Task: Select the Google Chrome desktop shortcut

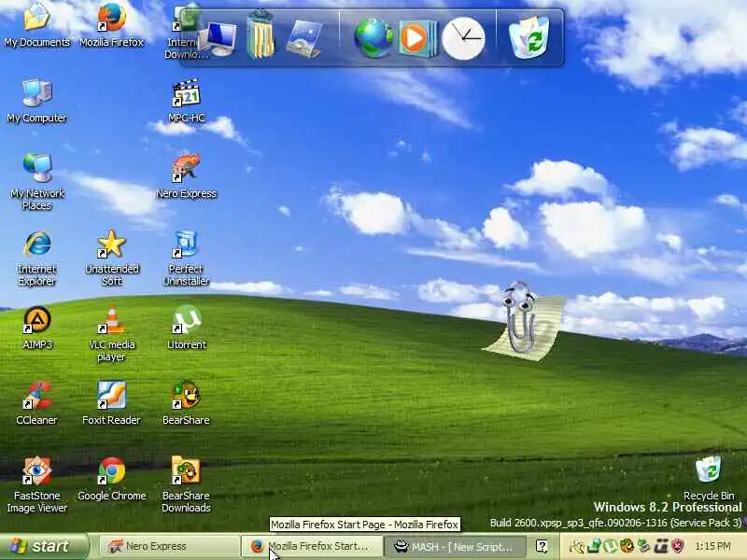Action: (111, 479)
